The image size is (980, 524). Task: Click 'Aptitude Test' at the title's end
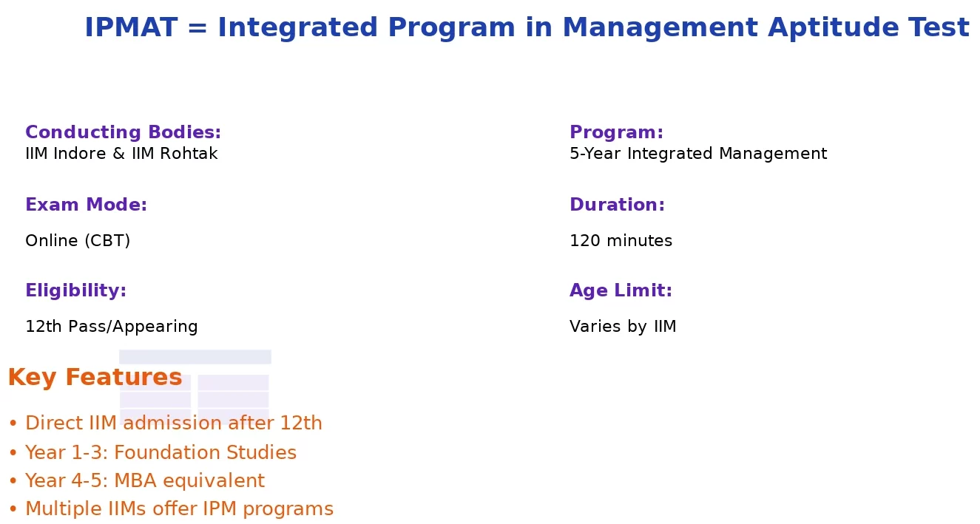868,28
